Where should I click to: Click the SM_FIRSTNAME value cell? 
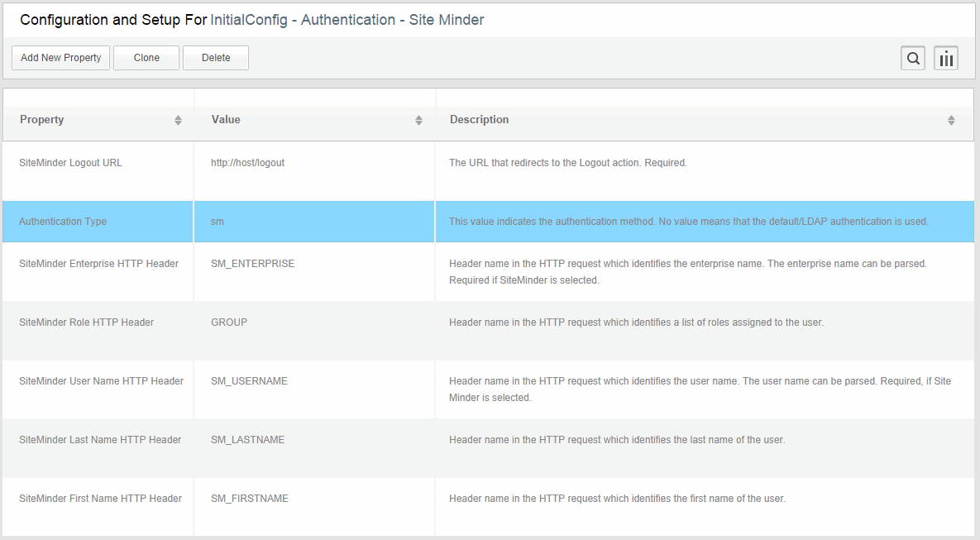(x=249, y=499)
